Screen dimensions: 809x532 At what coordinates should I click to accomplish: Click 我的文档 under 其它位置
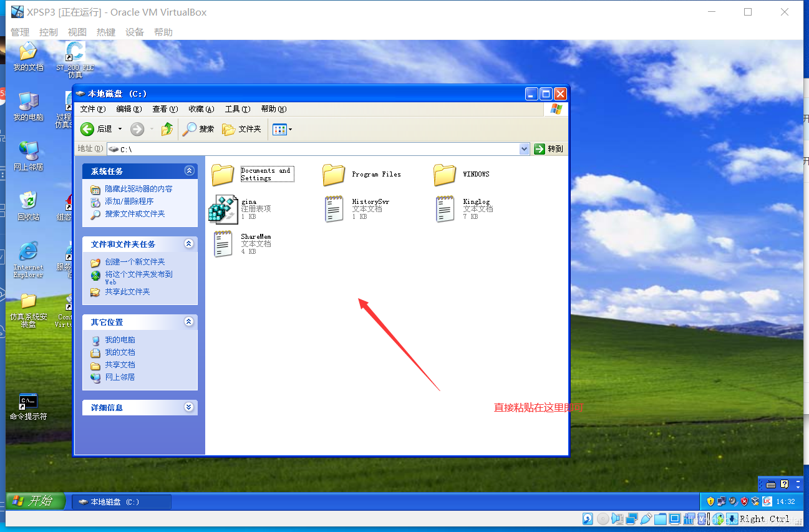(x=120, y=352)
